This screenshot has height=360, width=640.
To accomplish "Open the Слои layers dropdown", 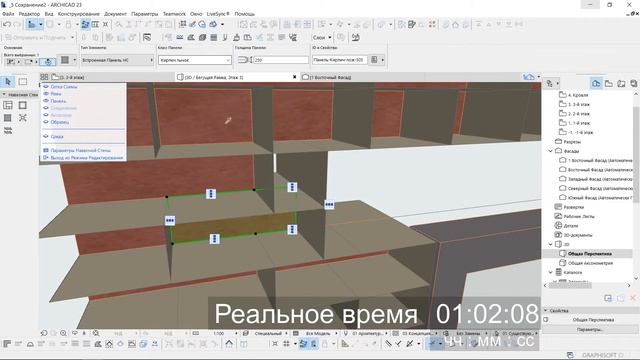I will (322, 38).
